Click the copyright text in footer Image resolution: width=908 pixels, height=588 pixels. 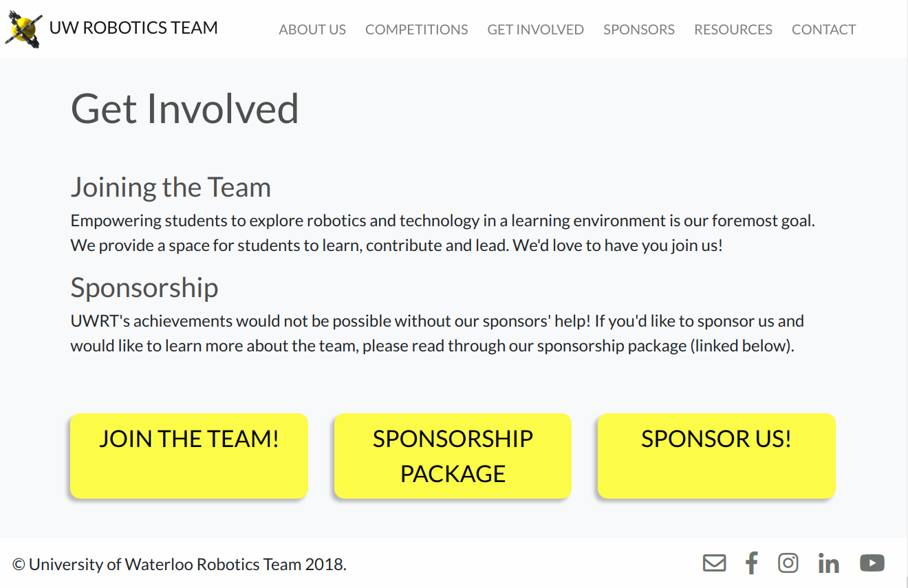[x=180, y=565]
